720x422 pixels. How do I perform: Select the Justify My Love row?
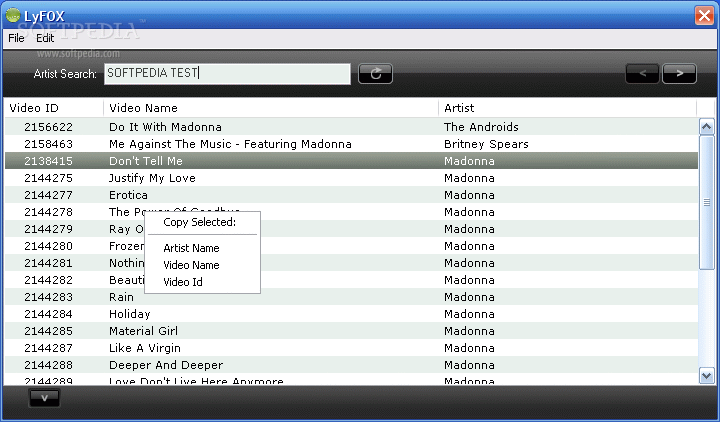(x=351, y=178)
